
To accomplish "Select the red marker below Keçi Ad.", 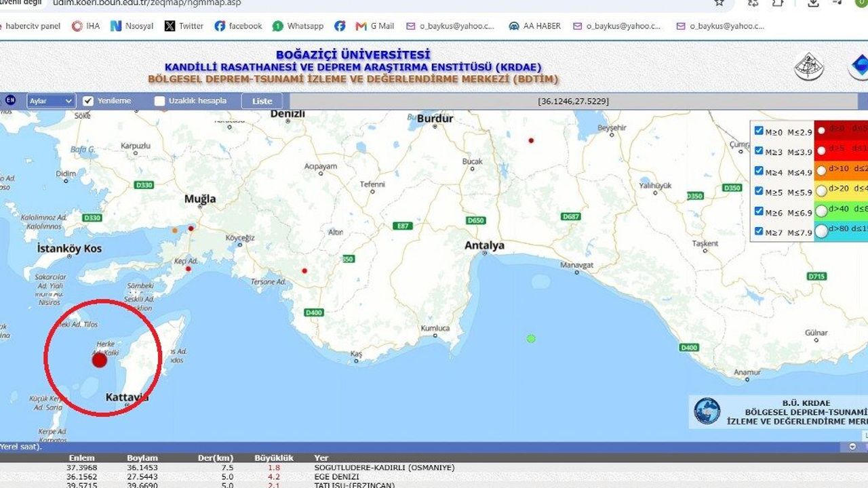I will 188,269.
